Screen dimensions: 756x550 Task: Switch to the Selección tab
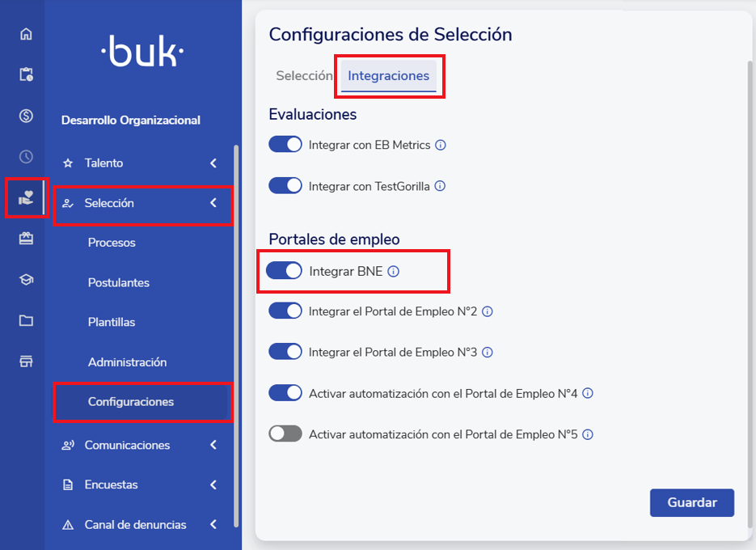click(303, 76)
